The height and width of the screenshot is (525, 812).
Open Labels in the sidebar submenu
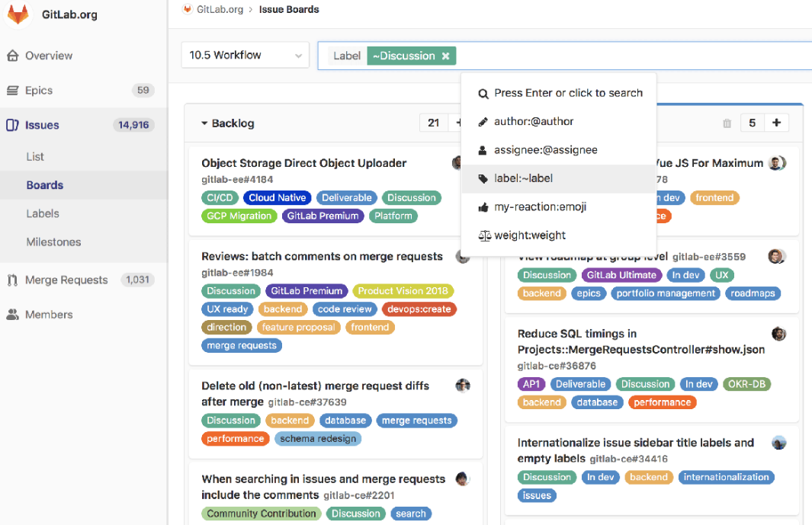pyautogui.click(x=43, y=213)
